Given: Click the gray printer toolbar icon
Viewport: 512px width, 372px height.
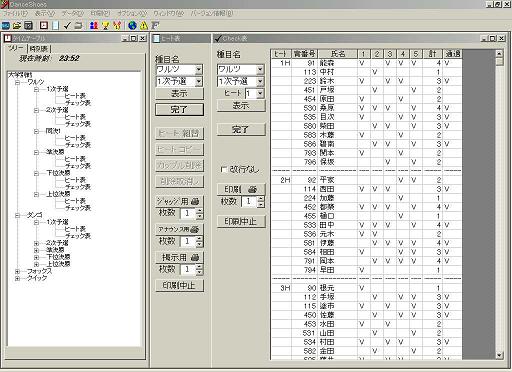Looking at the screenshot, I should tap(78, 25).
